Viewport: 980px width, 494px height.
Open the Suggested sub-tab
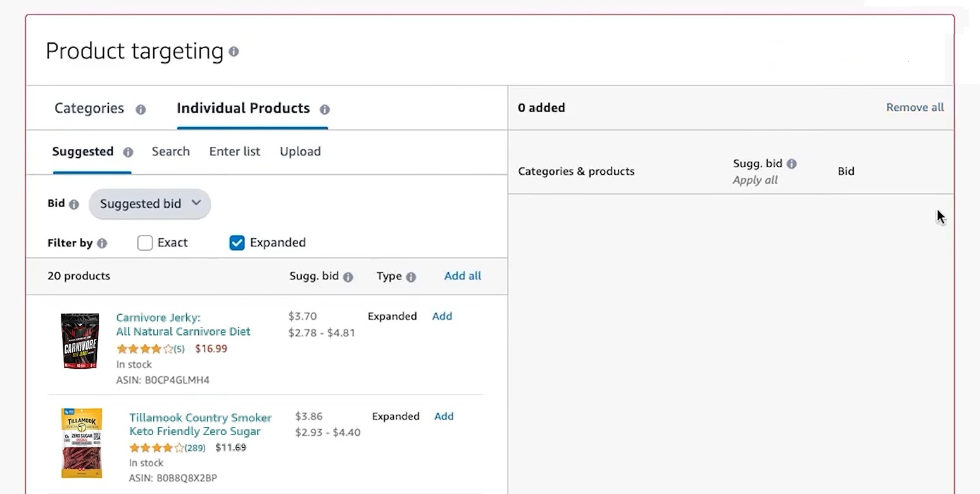[83, 151]
